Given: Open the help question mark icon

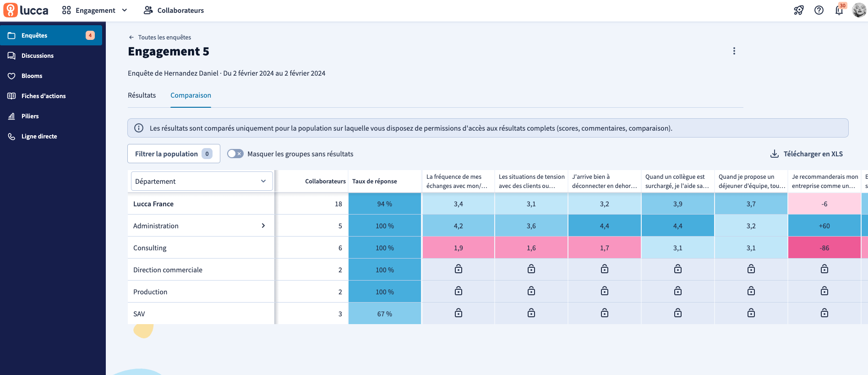Looking at the screenshot, I should 819,10.
